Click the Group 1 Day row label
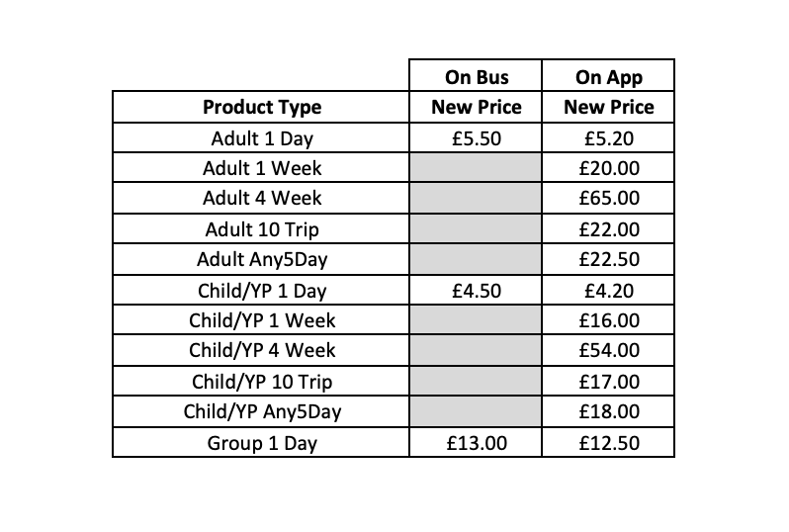This screenshot has width=789, height=532. click(262, 443)
